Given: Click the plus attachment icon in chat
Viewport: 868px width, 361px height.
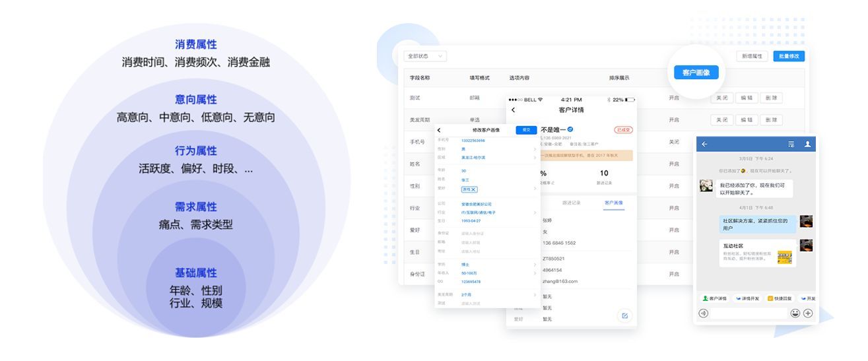Looking at the screenshot, I should tap(808, 313).
